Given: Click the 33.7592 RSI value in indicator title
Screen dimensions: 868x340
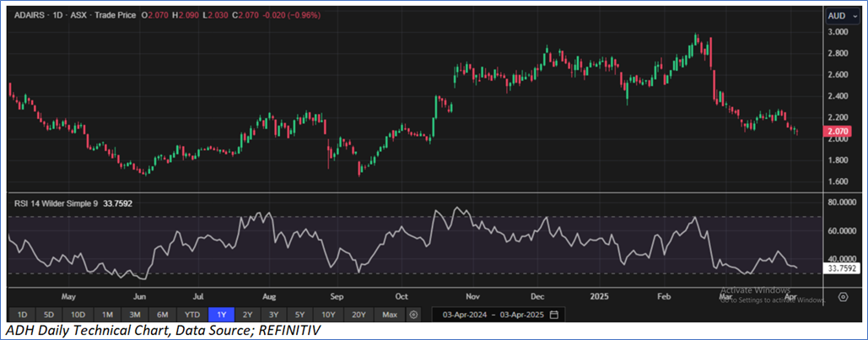Looking at the screenshot, I should 116,204.
